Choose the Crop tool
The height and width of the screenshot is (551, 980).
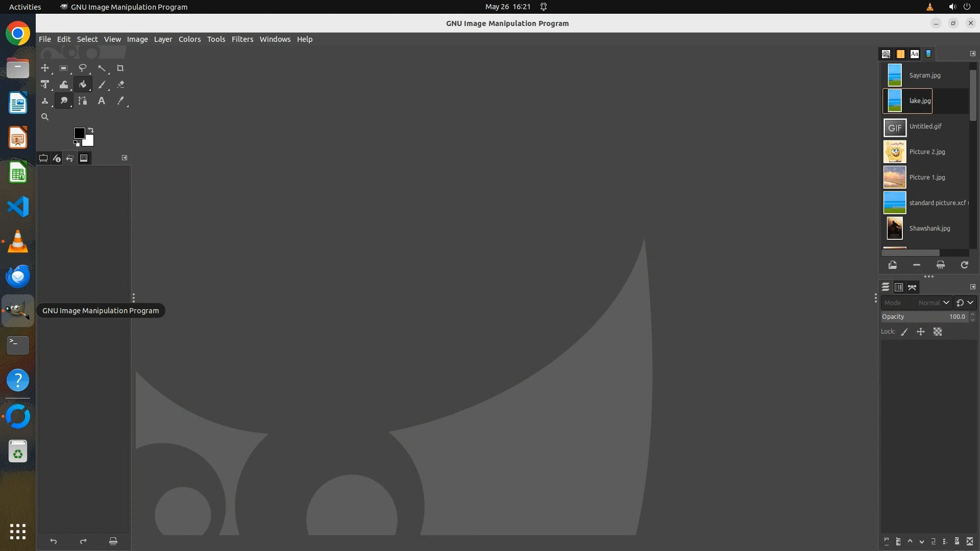120,68
